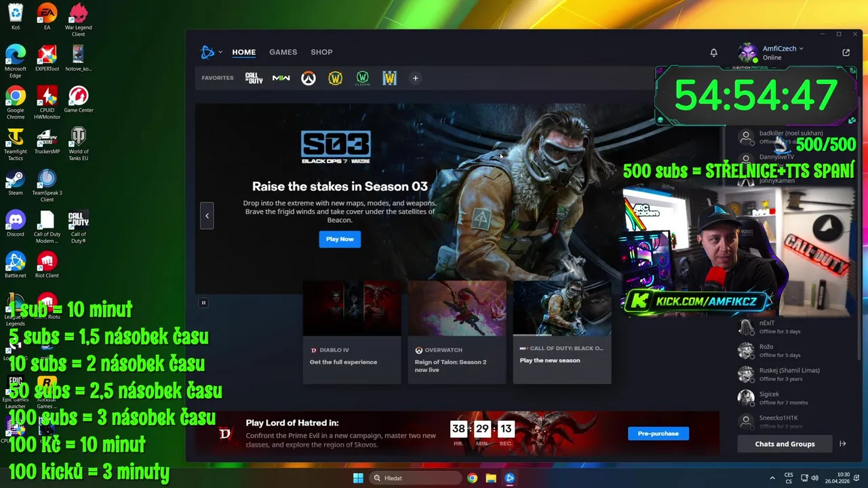Open Battle.net desktop shortcut
868x488 pixels.
(x=16, y=265)
